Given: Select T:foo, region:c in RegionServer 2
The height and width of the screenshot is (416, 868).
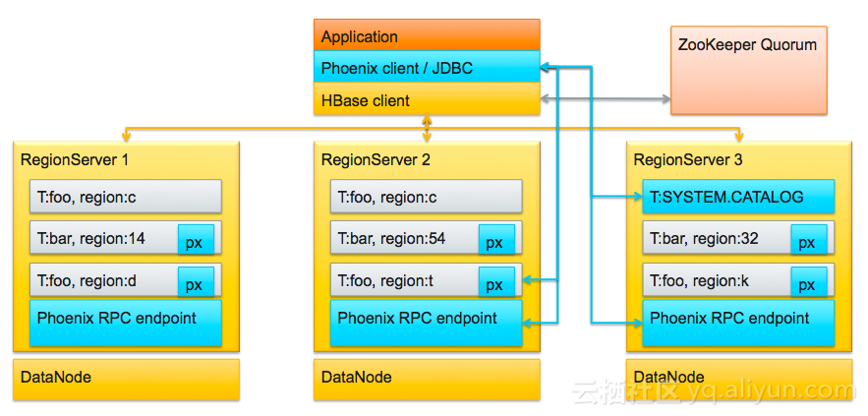Looking at the screenshot, I should click(427, 196).
